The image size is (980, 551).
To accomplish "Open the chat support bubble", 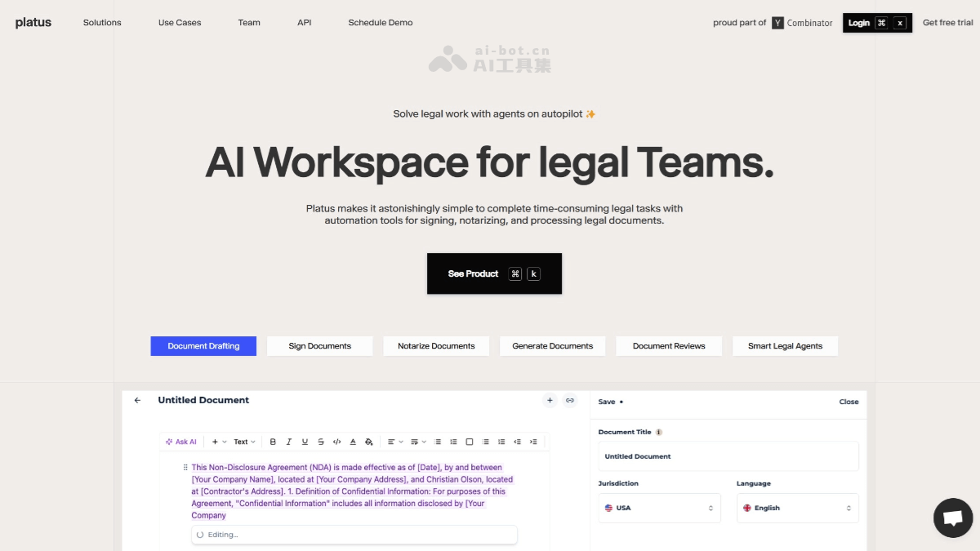I will coord(953,518).
